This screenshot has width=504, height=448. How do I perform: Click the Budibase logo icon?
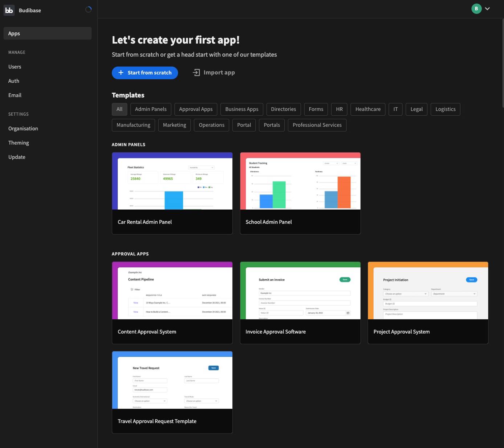point(9,10)
